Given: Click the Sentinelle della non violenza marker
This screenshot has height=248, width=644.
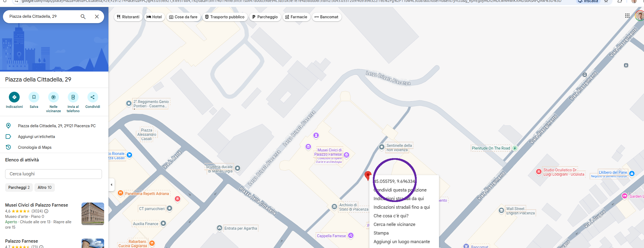Looking at the screenshot, I should click(x=381, y=147).
